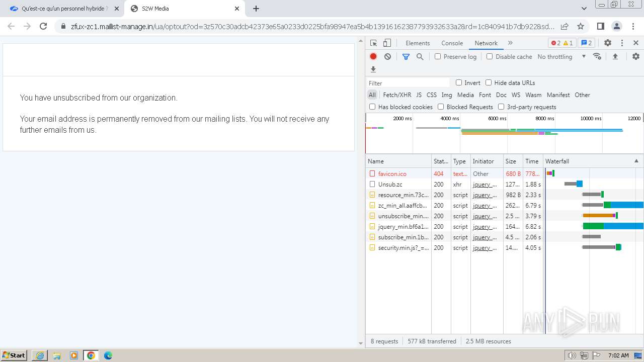The width and height of the screenshot is (644, 362).
Task: Open jquery initiator link for Unsub.zc
Action: click(485, 185)
